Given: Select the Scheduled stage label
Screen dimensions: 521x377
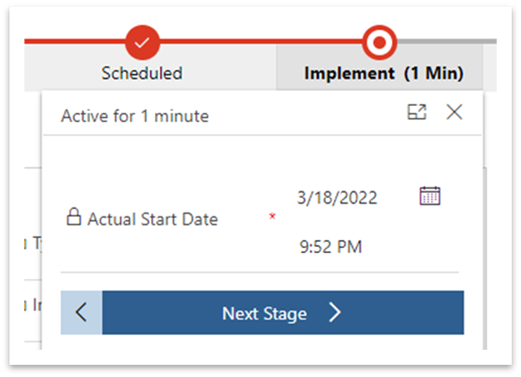Looking at the screenshot, I should [x=142, y=73].
